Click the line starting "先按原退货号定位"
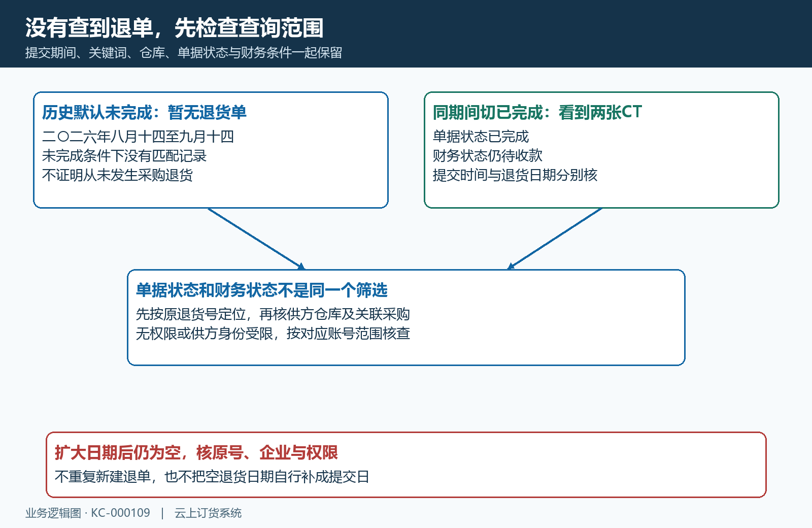812x528 pixels. click(273, 314)
